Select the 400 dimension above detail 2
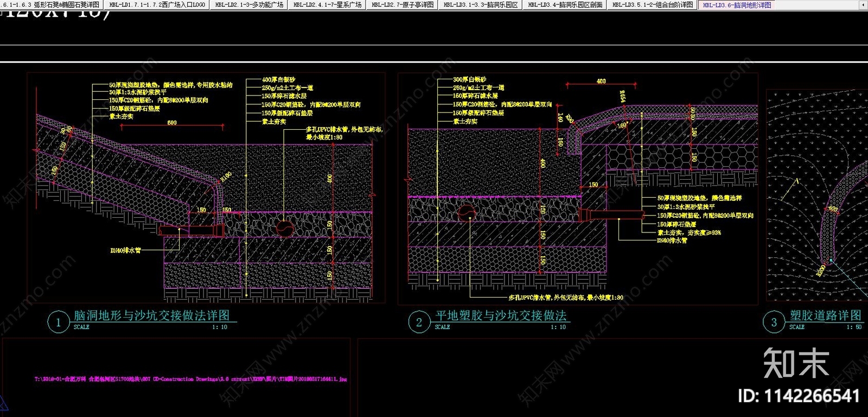 click(x=601, y=81)
